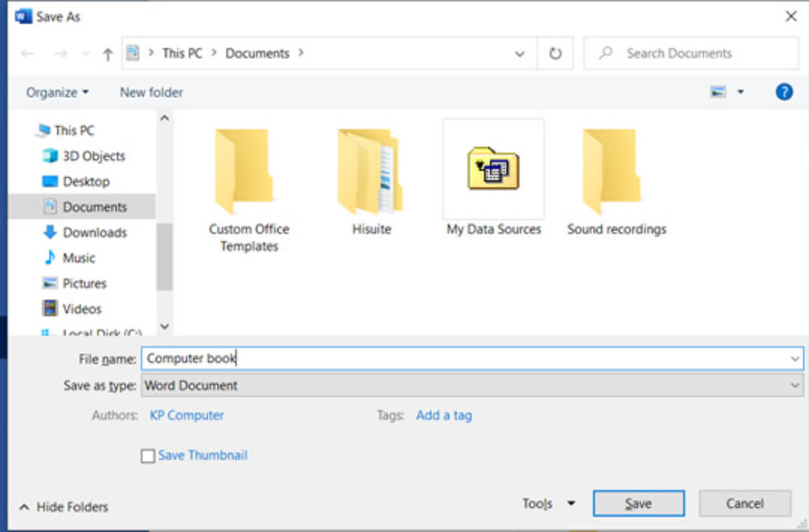Open the Organize menu
This screenshot has width=809, height=532.
click(57, 92)
